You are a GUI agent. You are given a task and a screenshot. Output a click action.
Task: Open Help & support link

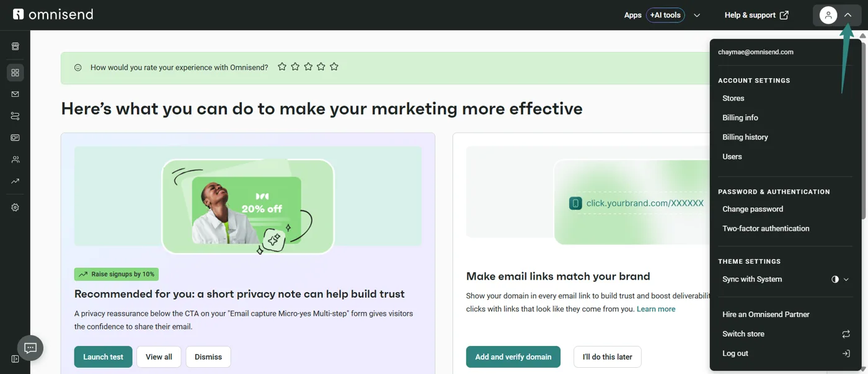click(x=756, y=15)
